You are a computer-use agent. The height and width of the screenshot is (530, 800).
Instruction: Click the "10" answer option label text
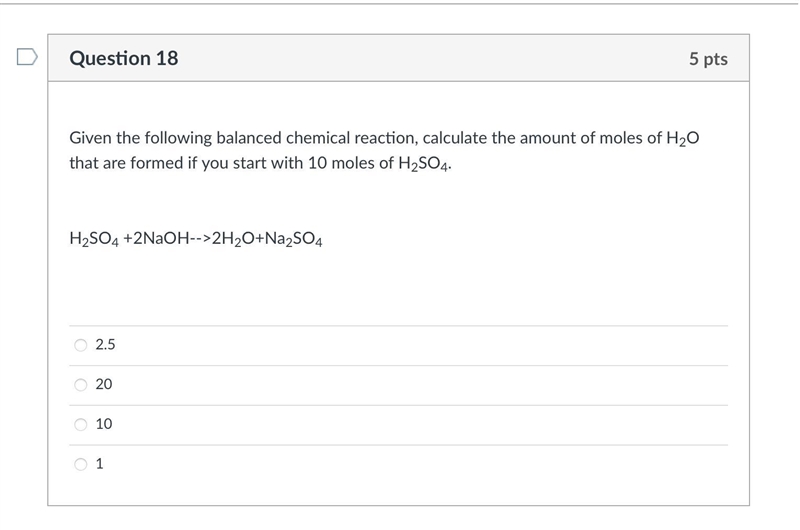tap(104, 424)
